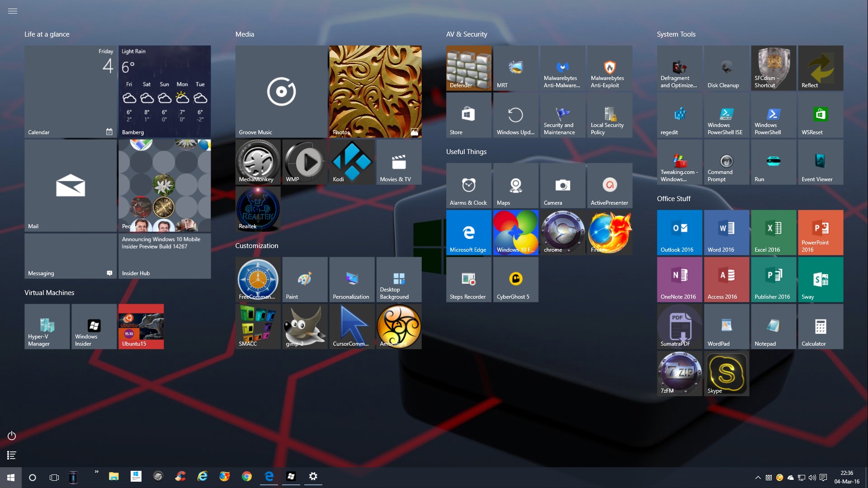Expand the hamburger menu at top left
This screenshot has width=868, height=488.
(x=13, y=11)
